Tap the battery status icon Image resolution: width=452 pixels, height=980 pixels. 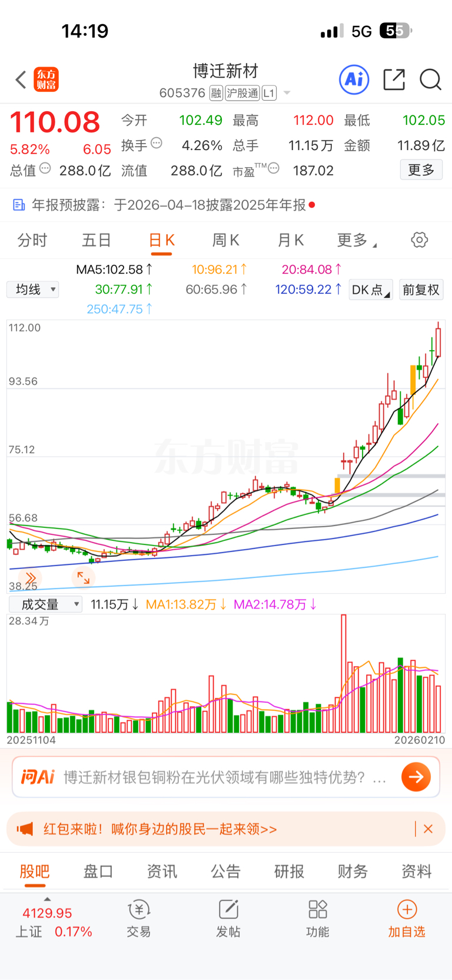pos(395,31)
